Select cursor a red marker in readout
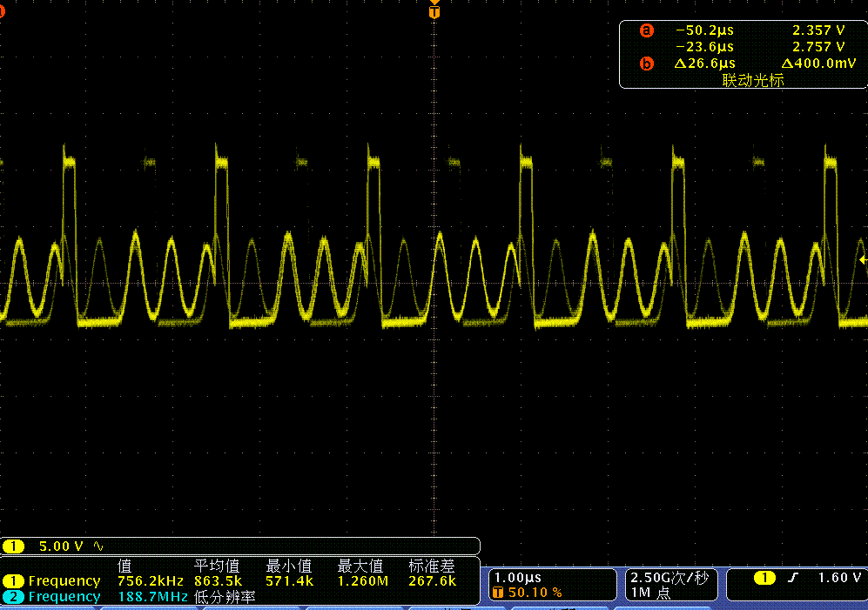Viewport: 868px width, 610px height. click(647, 30)
